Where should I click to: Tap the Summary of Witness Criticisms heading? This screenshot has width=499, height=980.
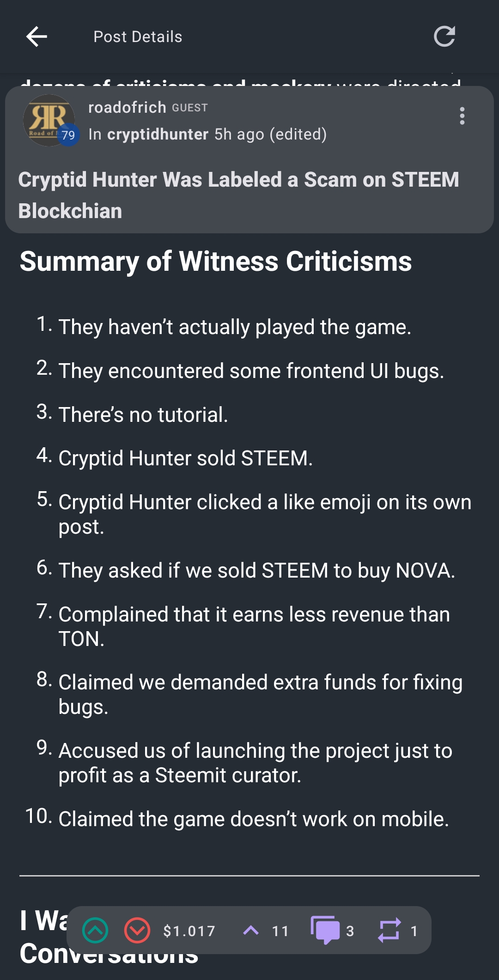coord(215,262)
